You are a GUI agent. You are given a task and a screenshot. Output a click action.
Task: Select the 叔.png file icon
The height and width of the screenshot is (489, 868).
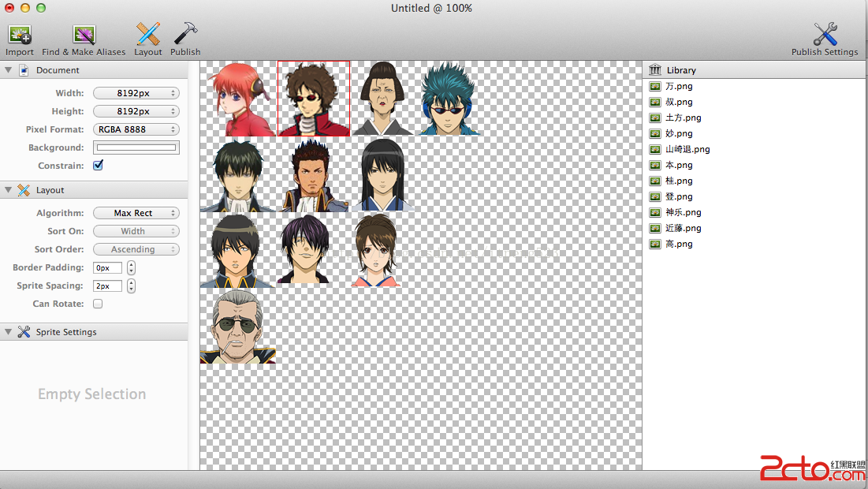[655, 102]
